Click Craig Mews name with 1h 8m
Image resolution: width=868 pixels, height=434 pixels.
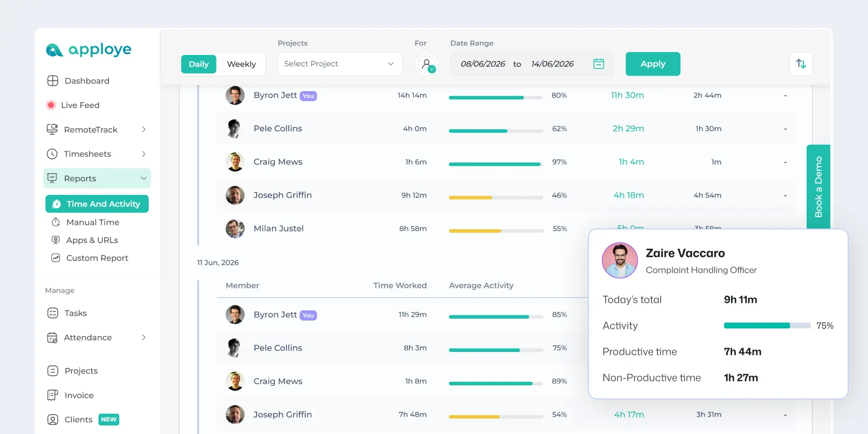278,381
